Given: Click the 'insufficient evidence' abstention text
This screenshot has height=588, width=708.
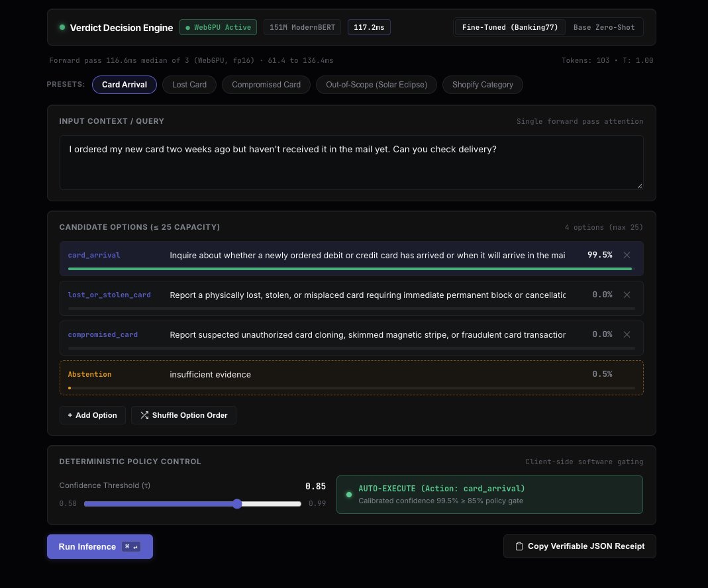Looking at the screenshot, I should coord(210,375).
